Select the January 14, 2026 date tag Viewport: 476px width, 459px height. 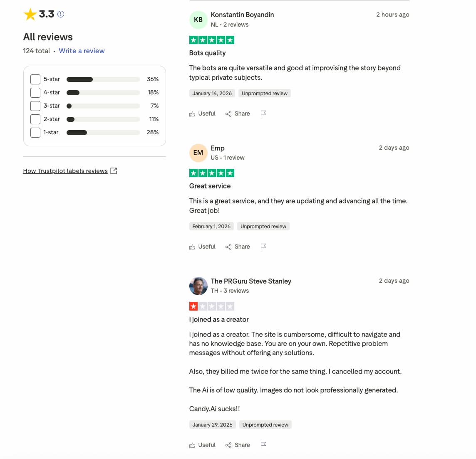(212, 93)
